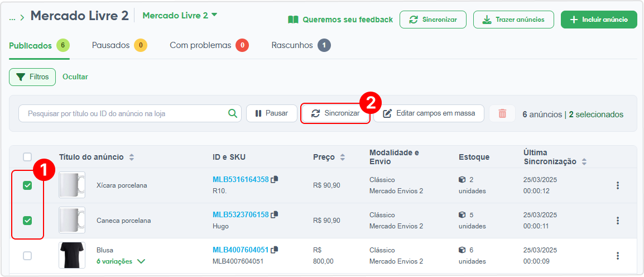Copy ID MLB4007604051 with copy icon
644x277 pixels.
tap(275, 250)
